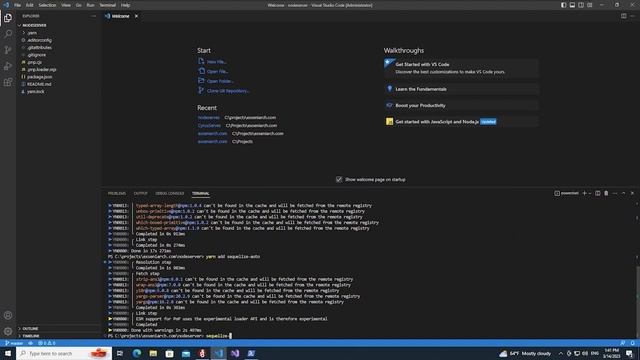Open the File menu

18,5
